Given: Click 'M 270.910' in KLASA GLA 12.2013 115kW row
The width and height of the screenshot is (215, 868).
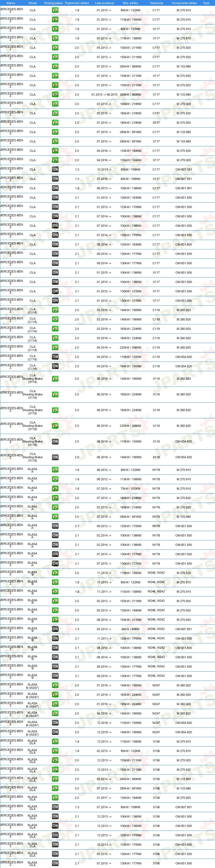Looking at the screenshot, I should (x=184, y=742).
